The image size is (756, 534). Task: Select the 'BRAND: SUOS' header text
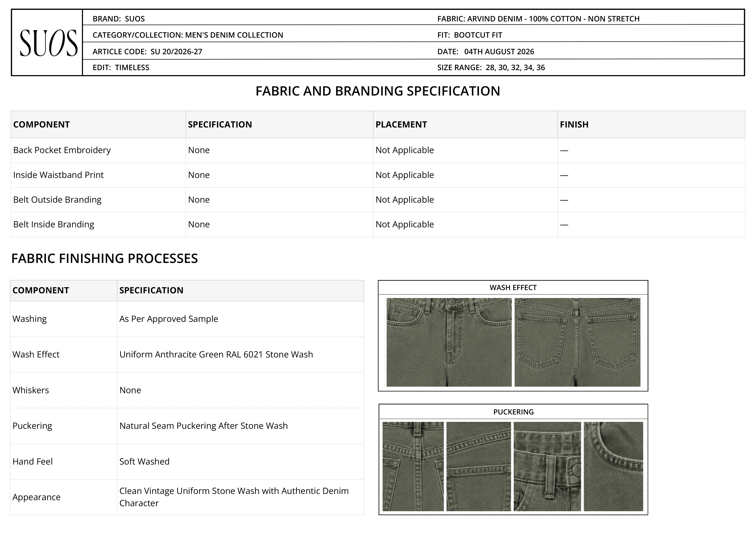tap(119, 19)
